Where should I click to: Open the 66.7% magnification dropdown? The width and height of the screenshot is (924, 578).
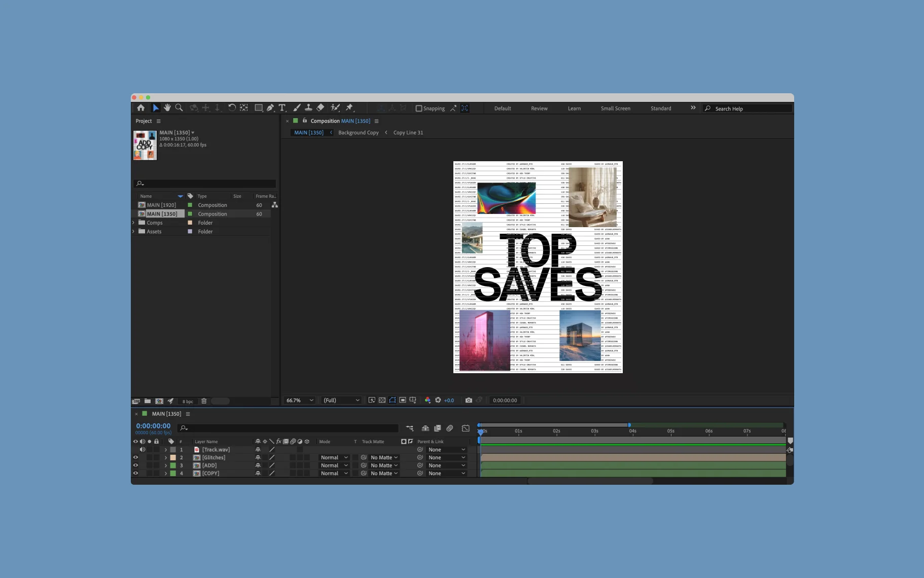[x=299, y=401]
